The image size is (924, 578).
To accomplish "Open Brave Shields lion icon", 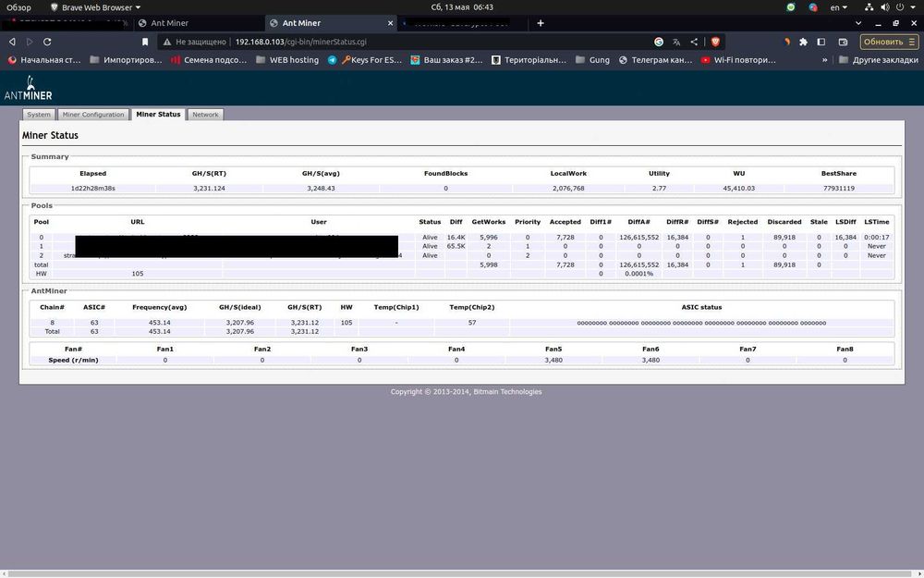I will tap(715, 42).
